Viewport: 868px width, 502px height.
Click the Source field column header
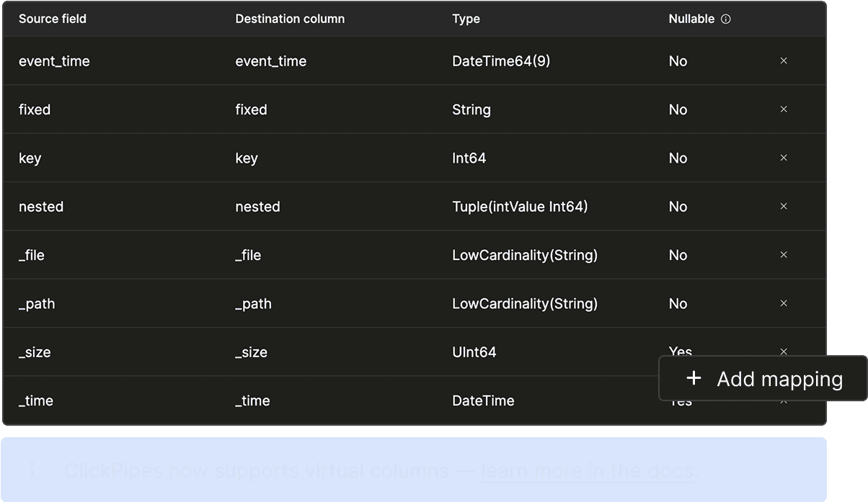53,19
